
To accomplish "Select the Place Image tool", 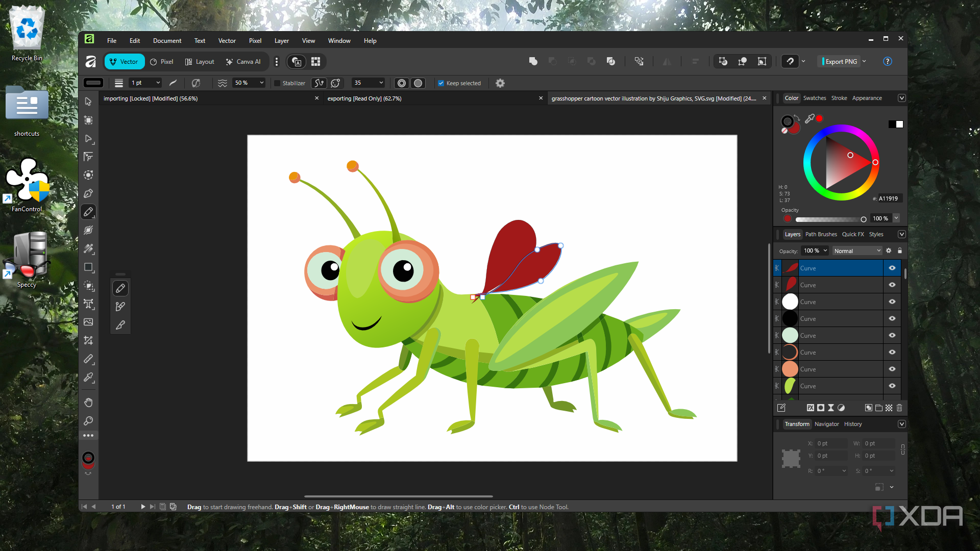I will pyautogui.click(x=88, y=322).
